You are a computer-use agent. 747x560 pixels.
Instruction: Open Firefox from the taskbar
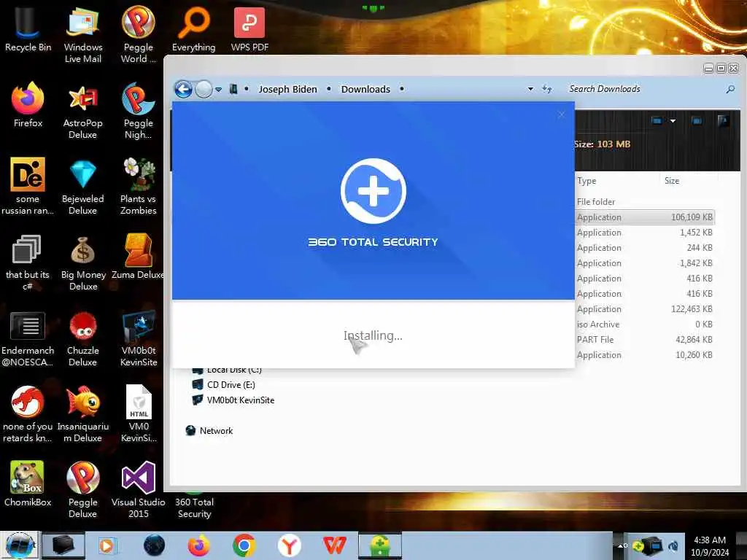pos(198,545)
